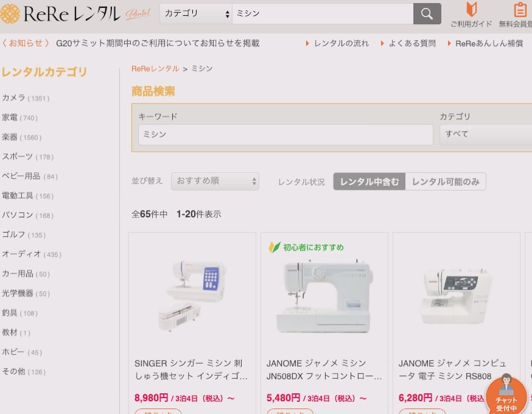532x414 pixels.
Task: Open the G20サミット notice link
Action: point(158,43)
